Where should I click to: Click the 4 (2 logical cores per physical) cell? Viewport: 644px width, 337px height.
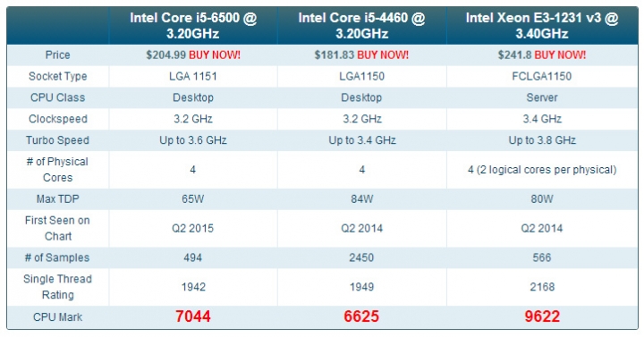pos(542,170)
